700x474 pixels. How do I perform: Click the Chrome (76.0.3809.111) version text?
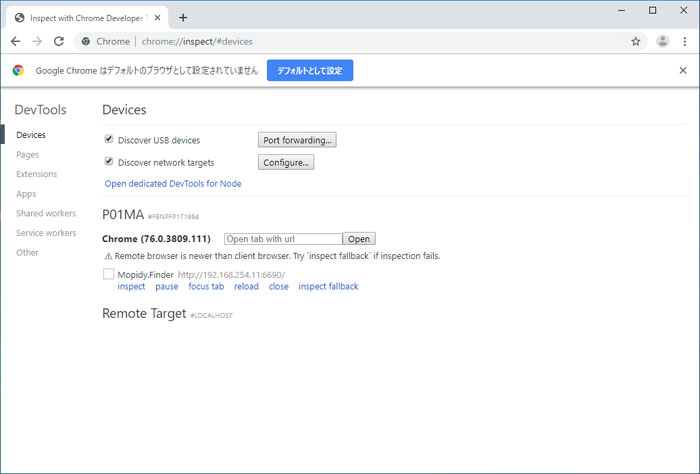tap(156, 239)
